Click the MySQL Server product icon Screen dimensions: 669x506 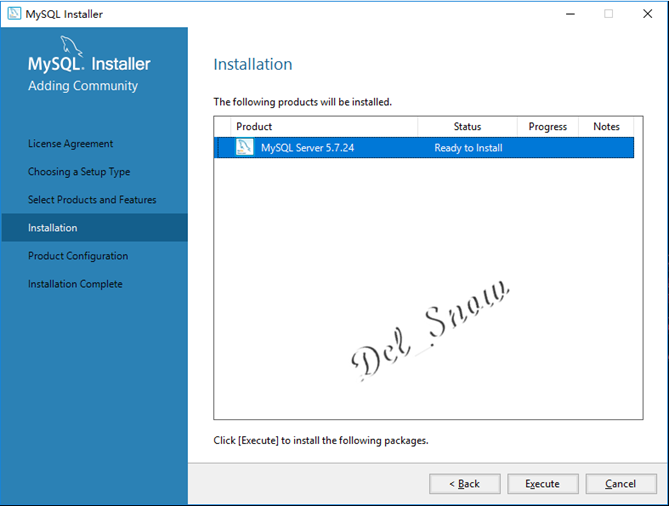point(244,147)
